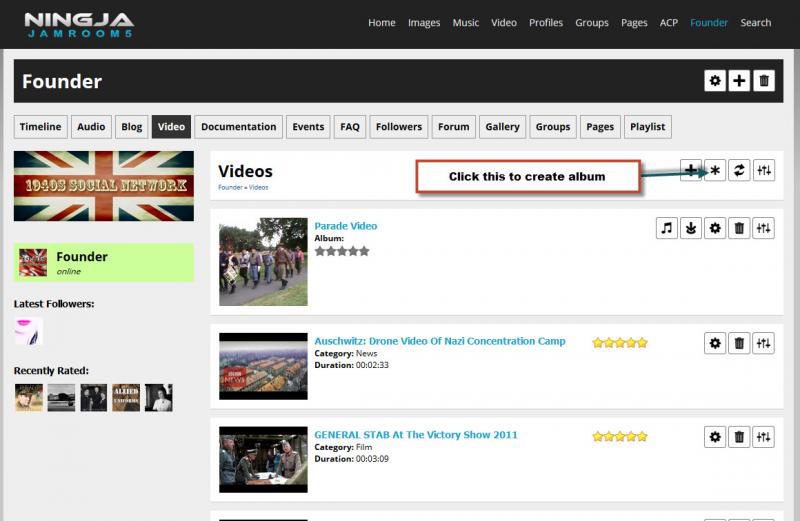The height and width of the screenshot is (521, 800).
Task: Click the refresh arrows icon in Videos header
Action: click(739, 171)
